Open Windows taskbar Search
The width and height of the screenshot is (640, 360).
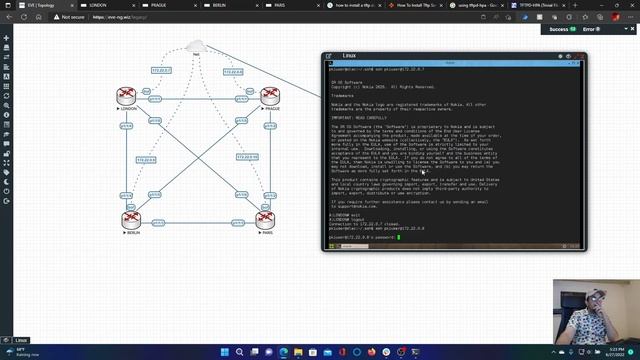pos(240,352)
